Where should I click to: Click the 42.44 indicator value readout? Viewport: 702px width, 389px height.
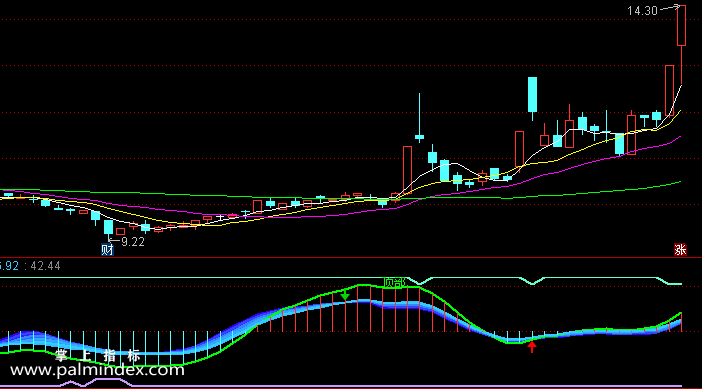(x=45, y=266)
